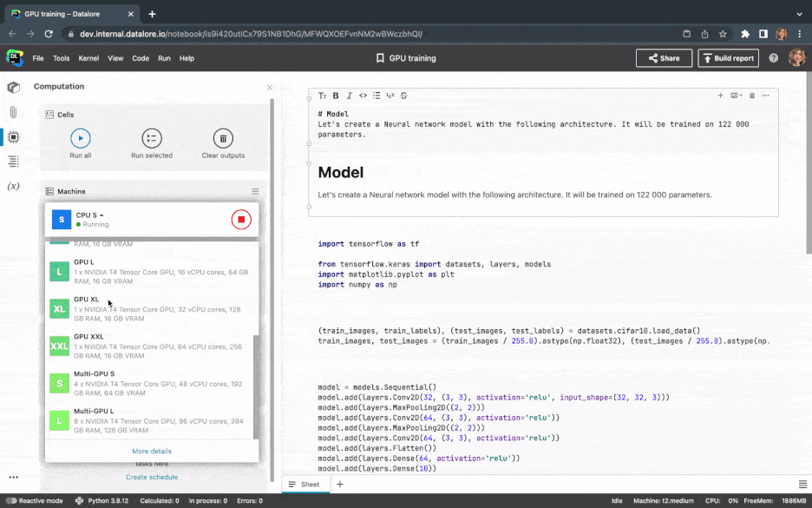Toggle bold formatting in the markdown cell
The width and height of the screenshot is (812, 508).
point(336,96)
